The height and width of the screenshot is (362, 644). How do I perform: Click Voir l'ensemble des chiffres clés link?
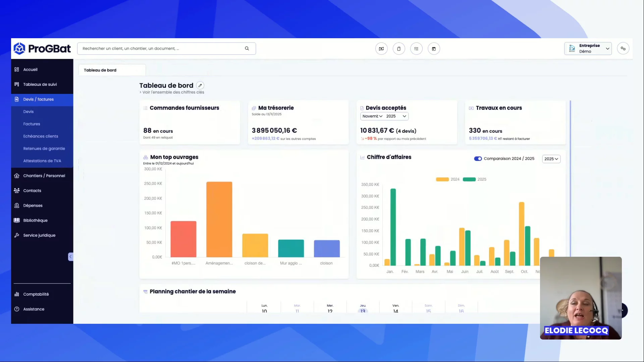tap(173, 93)
